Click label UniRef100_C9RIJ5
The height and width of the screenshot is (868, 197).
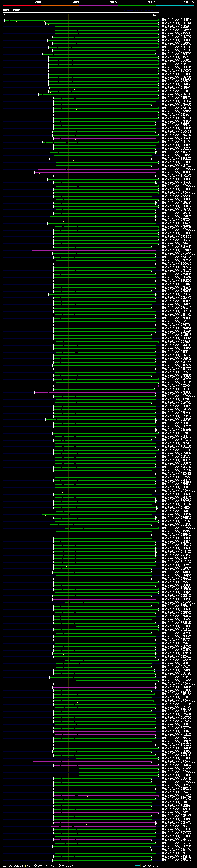pos(177,840)
